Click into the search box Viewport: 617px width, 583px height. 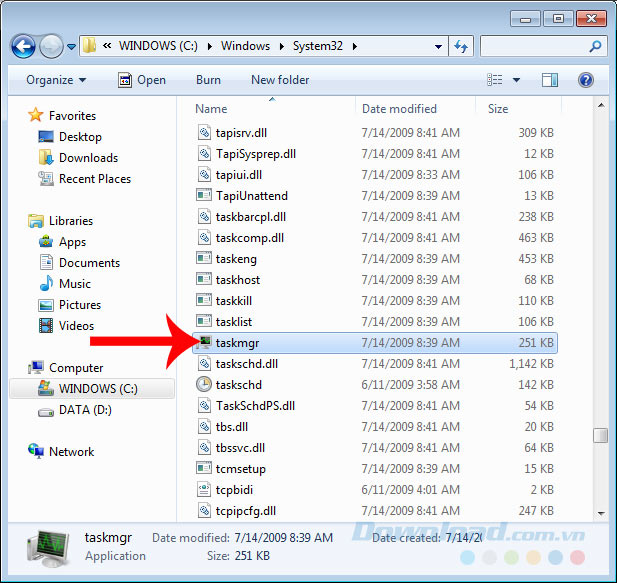(x=543, y=46)
